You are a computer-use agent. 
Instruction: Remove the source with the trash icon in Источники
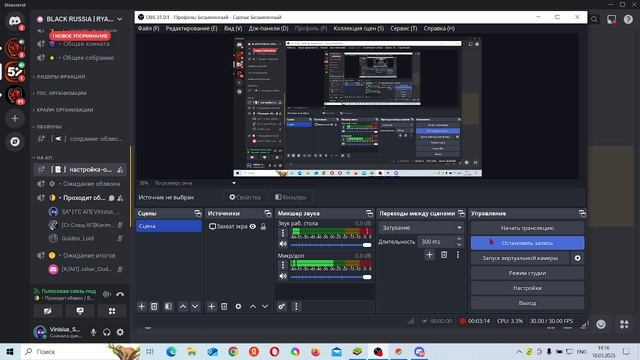click(224, 306)
